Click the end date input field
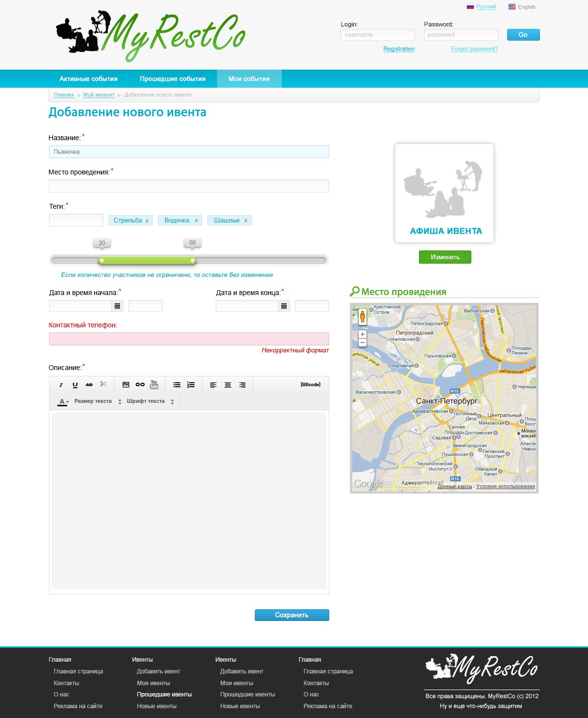The image size is (588, 718). click(247, 306)
